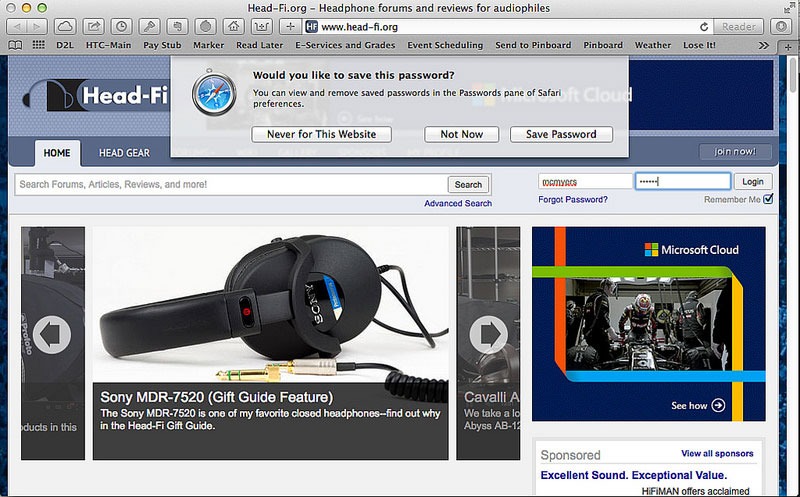
Task: Open the Event Scheduling bookmark
Action: click(x=445, y=45)
